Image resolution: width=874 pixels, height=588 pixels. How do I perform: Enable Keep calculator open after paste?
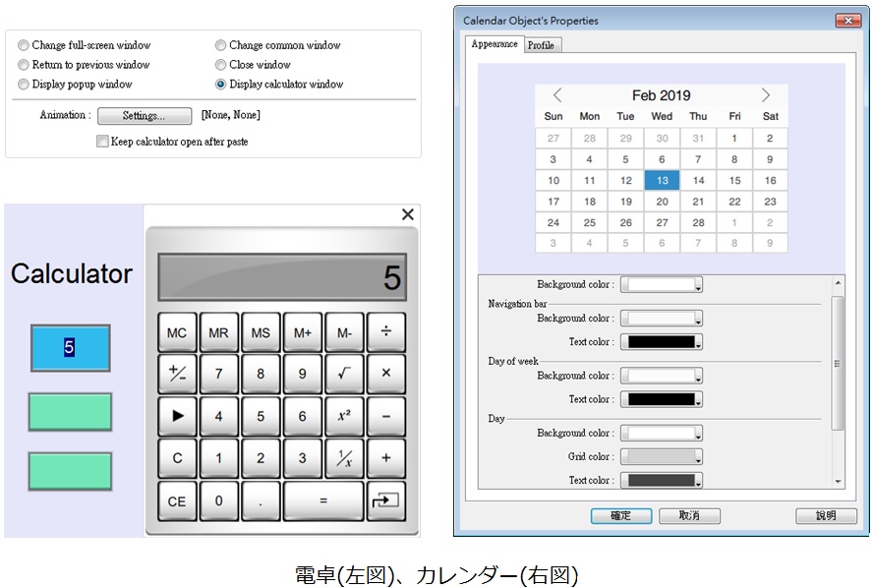[102, 142]
